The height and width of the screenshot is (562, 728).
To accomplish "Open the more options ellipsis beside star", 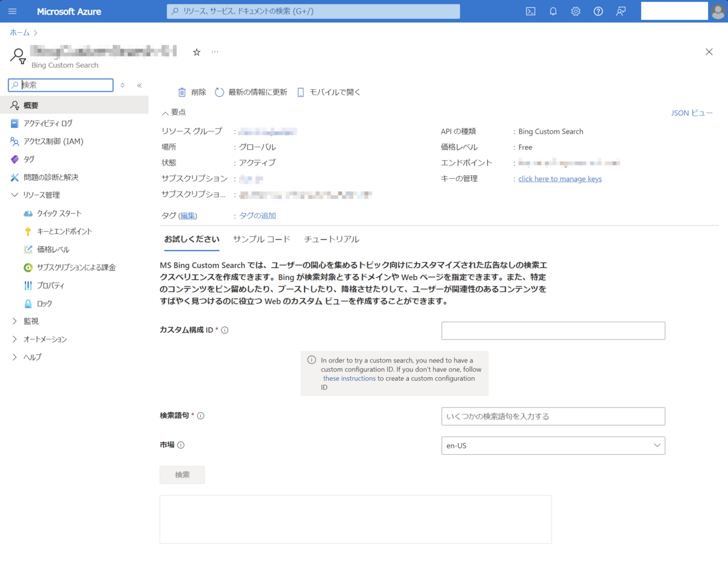I will (215, 52).
